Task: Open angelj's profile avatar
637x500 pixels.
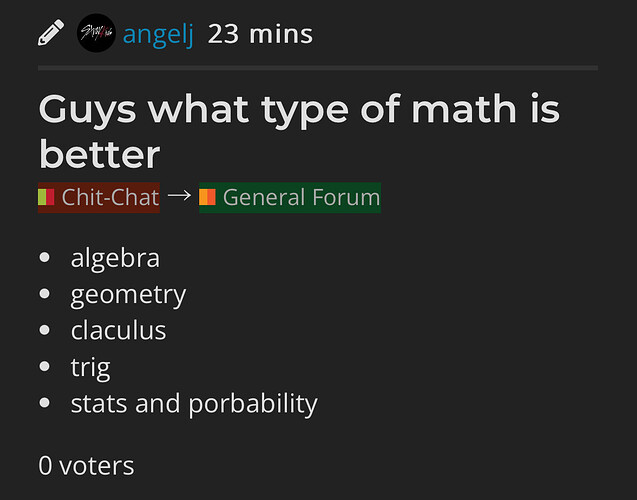Action: point(96,33)
